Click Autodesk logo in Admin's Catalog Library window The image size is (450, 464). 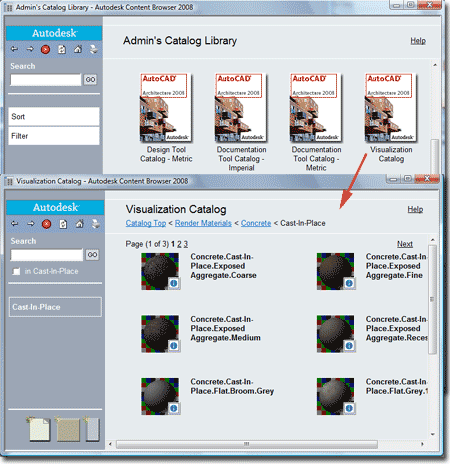[x=54, y=33]
